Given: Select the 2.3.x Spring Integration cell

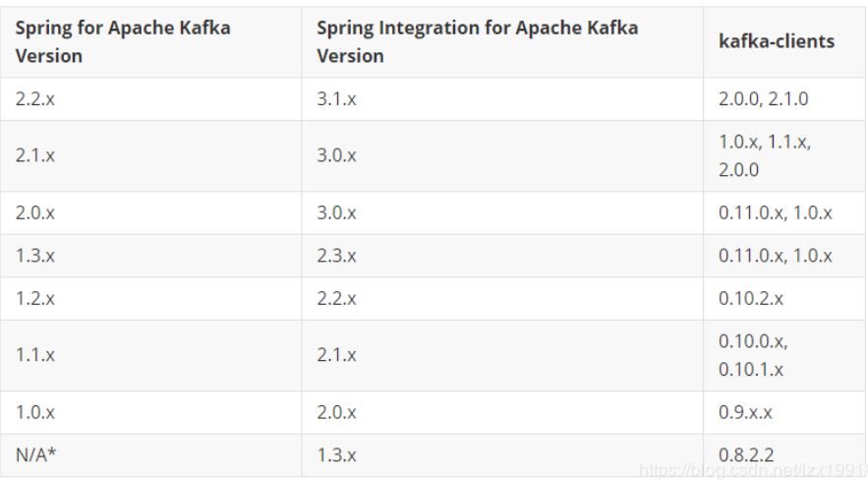Looking at the screenshot, I should pyautogui.click(x=336, y=256).
